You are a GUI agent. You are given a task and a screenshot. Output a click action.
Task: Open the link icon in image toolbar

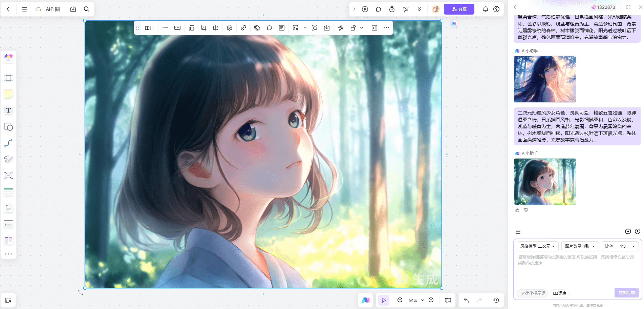tap(243, 28)
